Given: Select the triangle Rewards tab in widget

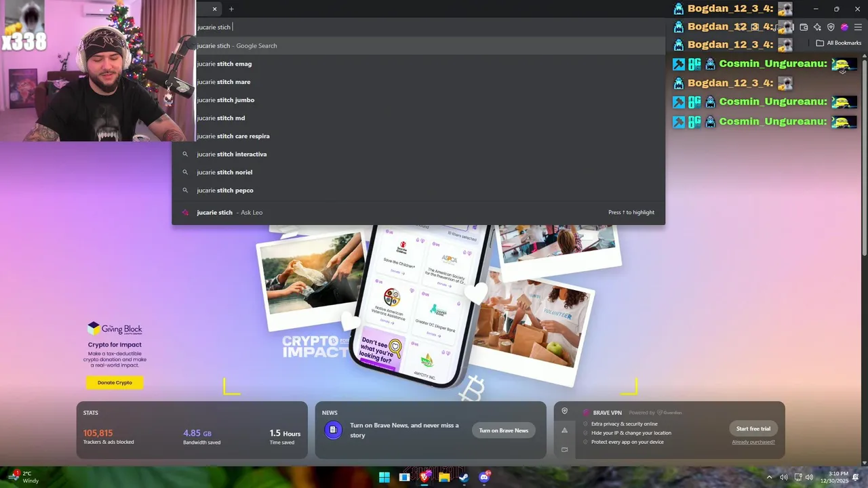Looking at the screenshot, I should [564, 430].
